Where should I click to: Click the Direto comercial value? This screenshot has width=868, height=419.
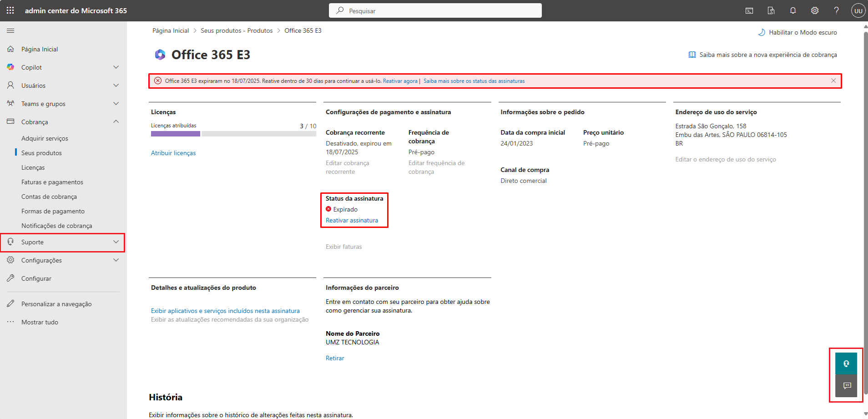tap(524, 181)
